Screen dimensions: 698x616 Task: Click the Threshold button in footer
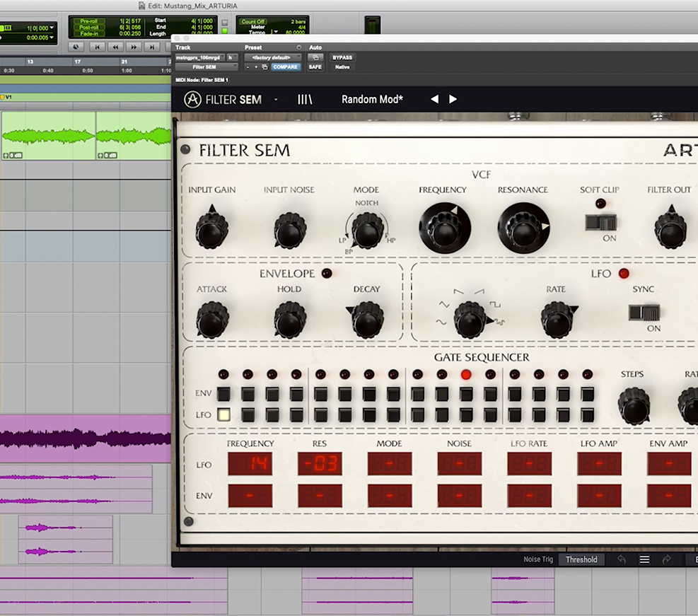581,559
